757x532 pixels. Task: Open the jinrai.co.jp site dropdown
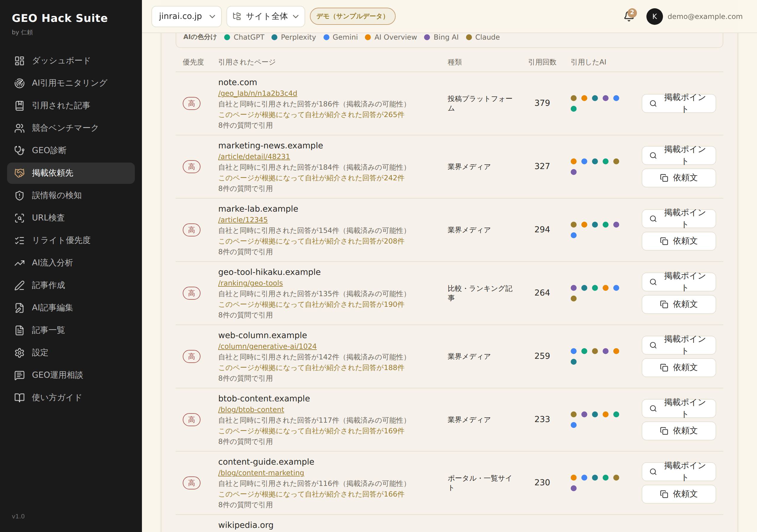pos(187,17)
